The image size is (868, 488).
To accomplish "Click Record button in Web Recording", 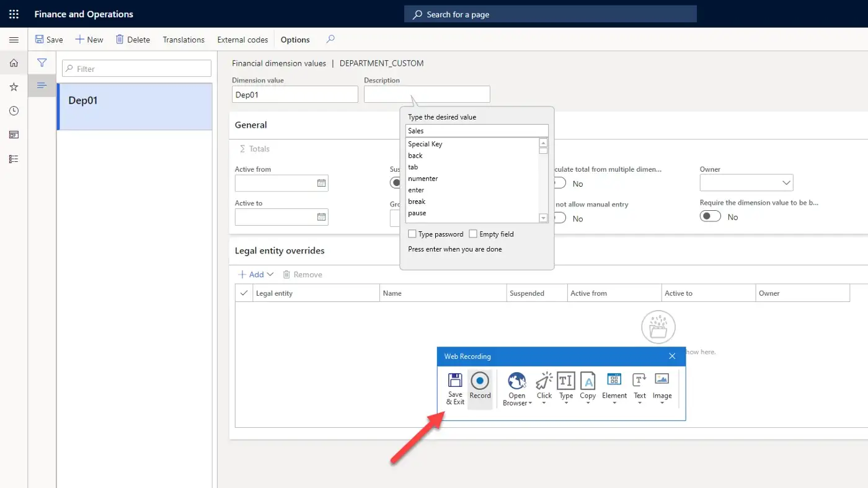I will coord(480,389).
